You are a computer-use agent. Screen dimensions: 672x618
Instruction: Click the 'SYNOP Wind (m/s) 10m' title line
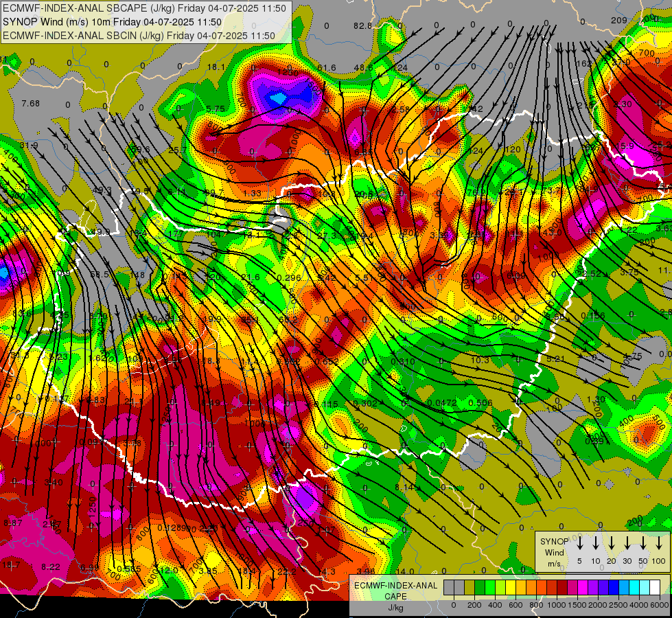coord(112,22)
